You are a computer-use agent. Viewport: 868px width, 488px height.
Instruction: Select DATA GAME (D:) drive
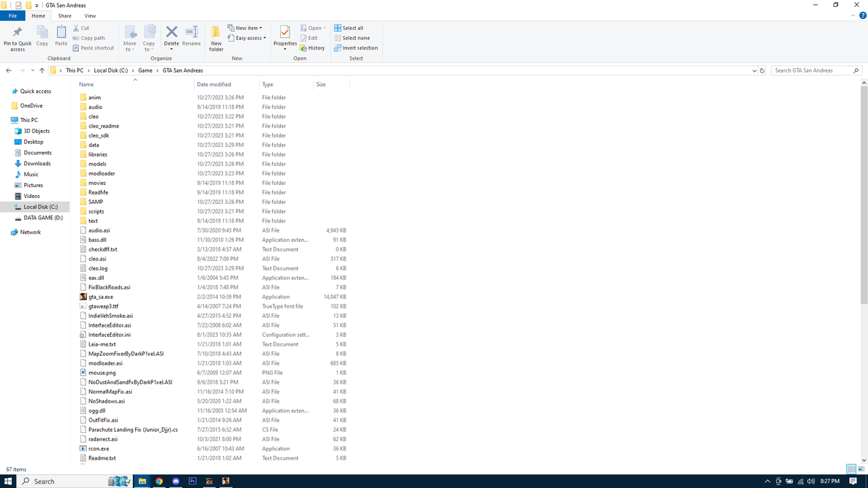click(43, 218)
